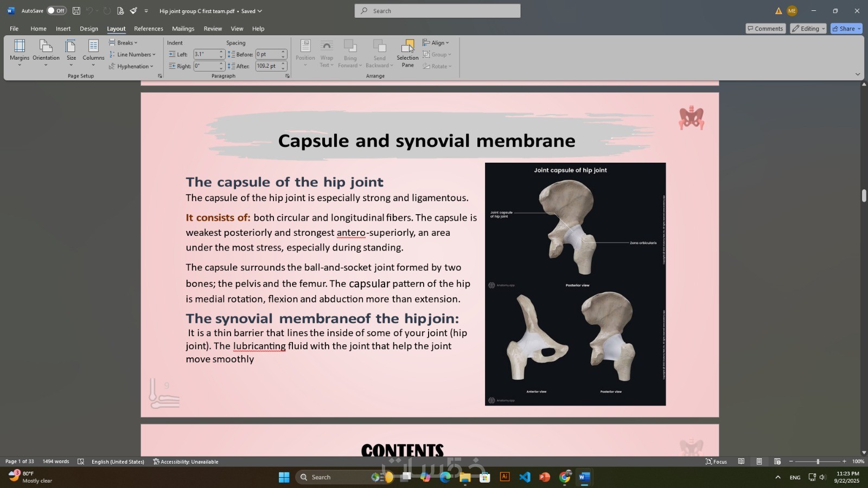Click the Share button
The width and height of the screenshot is (868, 488).
coord(846,29)
